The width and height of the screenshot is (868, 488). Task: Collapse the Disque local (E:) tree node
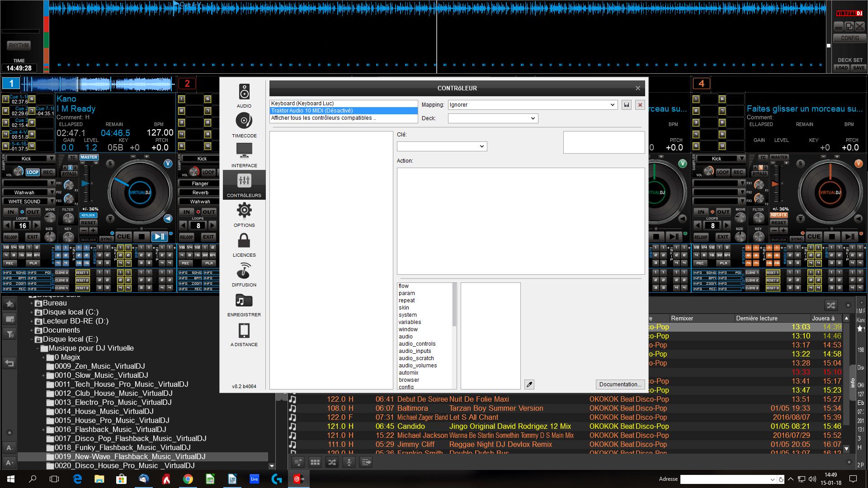pos(32,339)
